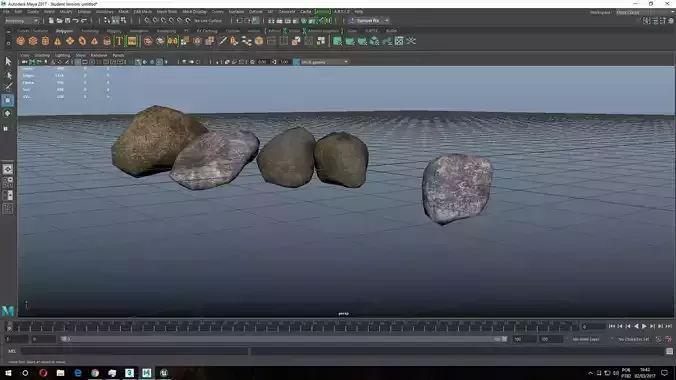Open Chrome from the Windows taskbar

pos(95,373)
